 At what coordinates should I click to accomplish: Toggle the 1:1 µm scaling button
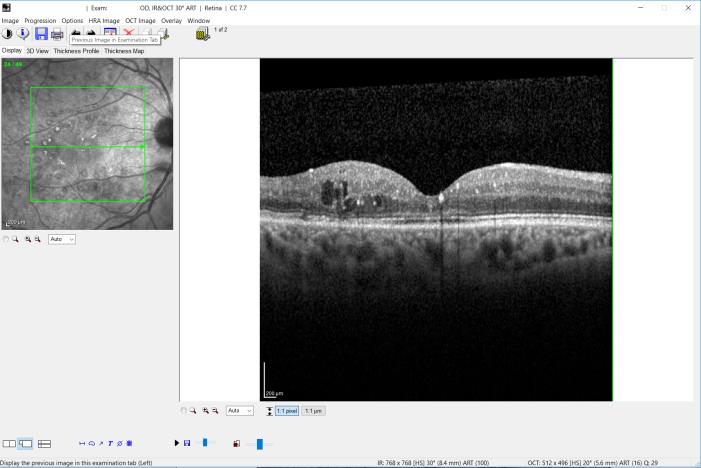pyautogui.click(x=313, y=411)
